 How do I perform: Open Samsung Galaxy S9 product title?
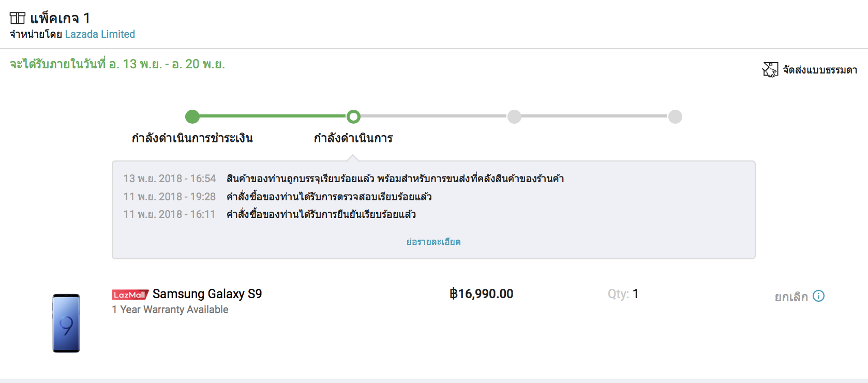tap(207, 294)
